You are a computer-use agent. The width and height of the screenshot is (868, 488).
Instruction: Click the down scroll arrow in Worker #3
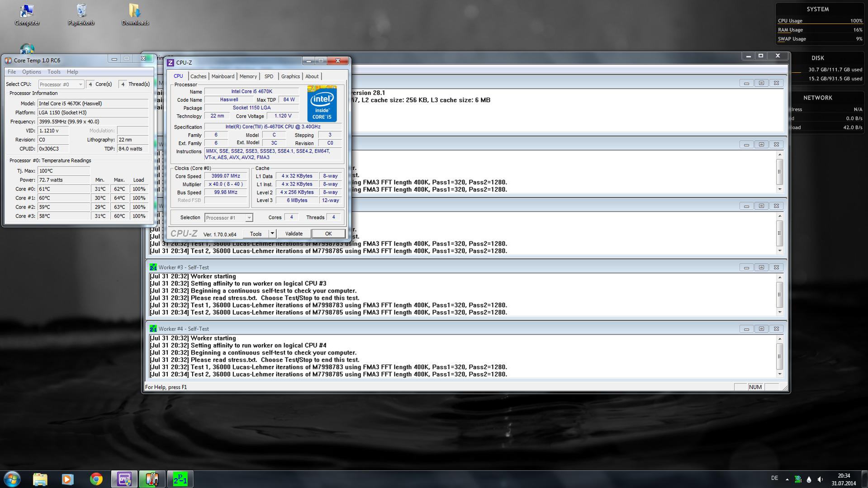click(779, 312)
